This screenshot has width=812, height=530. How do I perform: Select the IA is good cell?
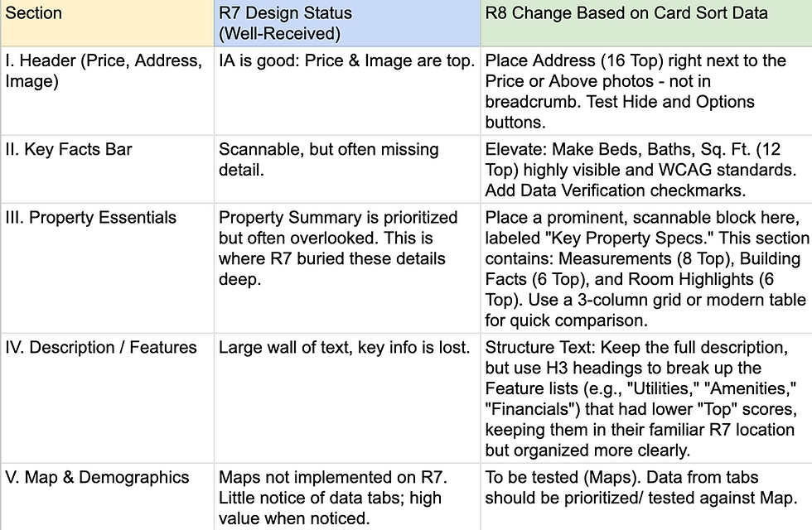tap(347, 91)
